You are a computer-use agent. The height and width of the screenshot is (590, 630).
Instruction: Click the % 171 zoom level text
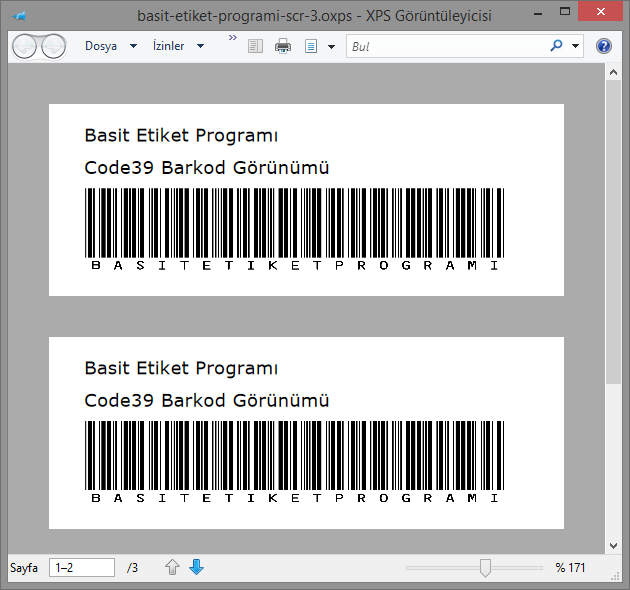(570, 567)
